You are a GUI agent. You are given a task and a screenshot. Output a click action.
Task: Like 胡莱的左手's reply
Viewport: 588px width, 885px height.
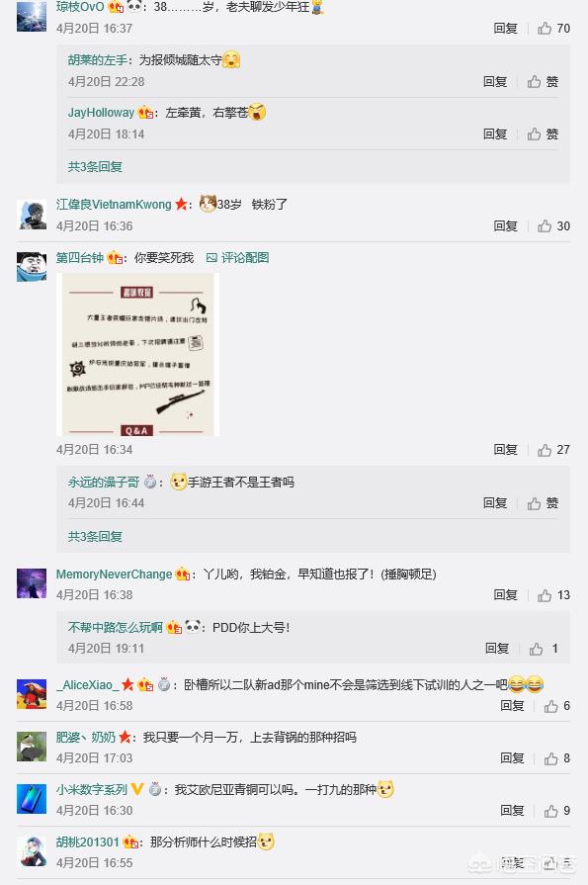tap(543, 82)
